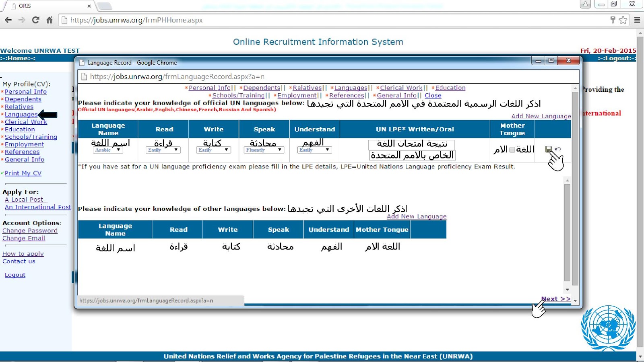Screen dimensions: 644x362
Task: Open the Language Name dropdown showing Arabic
Action: pos(108,150)
